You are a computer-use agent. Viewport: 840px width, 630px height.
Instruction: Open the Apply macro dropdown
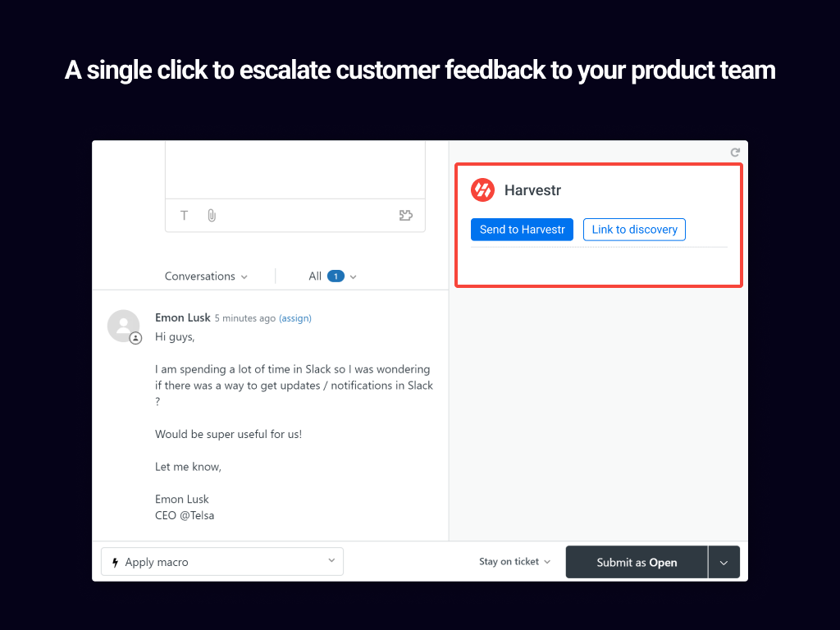click(x=222, y=562)
